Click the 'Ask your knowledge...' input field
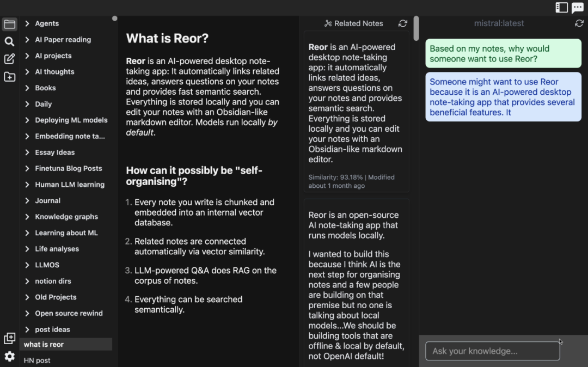The height and width of the screenshot is (367, 588). [x=492, y=351]
